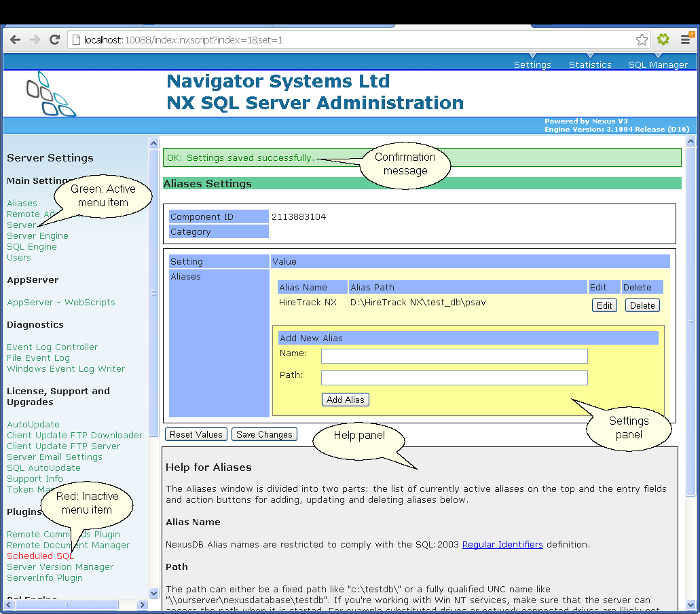Reload the page with refresh icon

(55, 40)
